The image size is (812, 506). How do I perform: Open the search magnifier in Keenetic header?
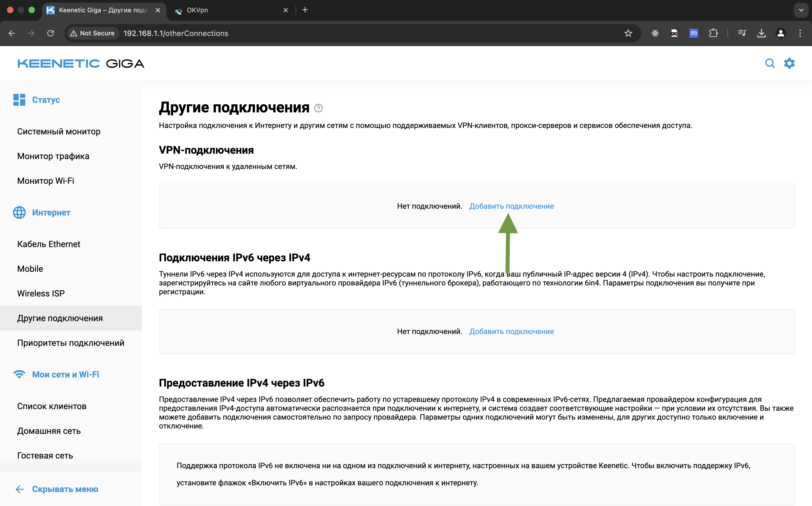(x=770, y=63)
